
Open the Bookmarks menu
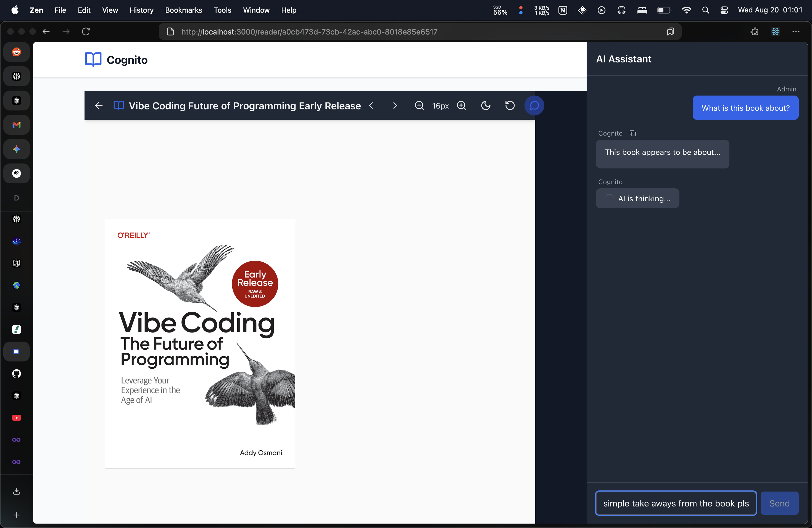point(184,10)
